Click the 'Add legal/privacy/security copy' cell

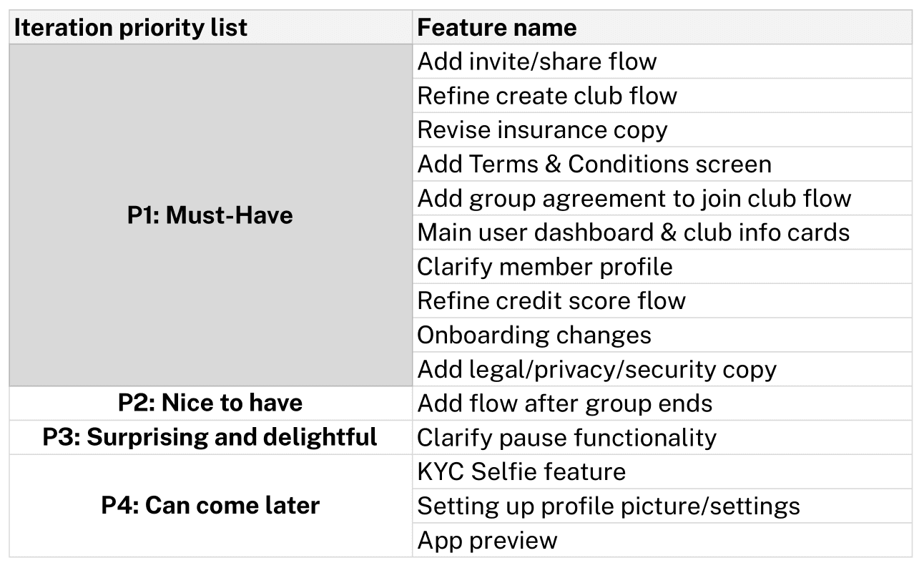[x=662, y=369]
